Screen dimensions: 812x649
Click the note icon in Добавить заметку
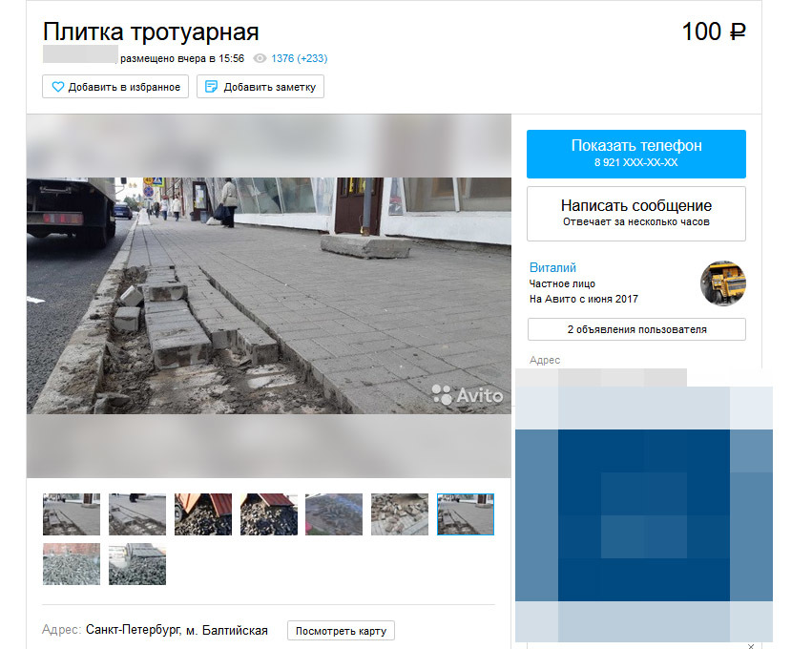tap(211, 87)
